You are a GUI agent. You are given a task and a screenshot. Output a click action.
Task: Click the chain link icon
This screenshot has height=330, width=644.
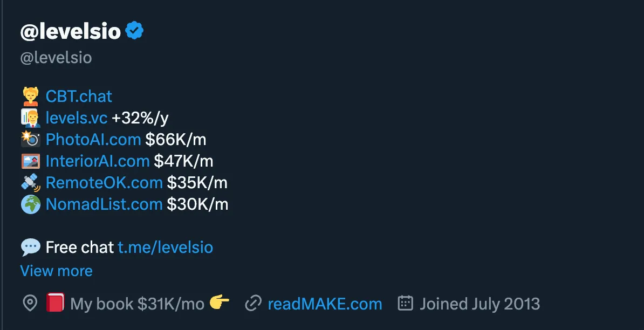[253, 304]
